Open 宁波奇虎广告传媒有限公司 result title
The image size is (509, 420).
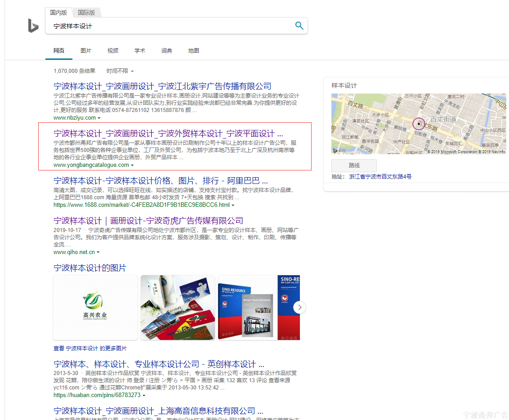[148, 221]
